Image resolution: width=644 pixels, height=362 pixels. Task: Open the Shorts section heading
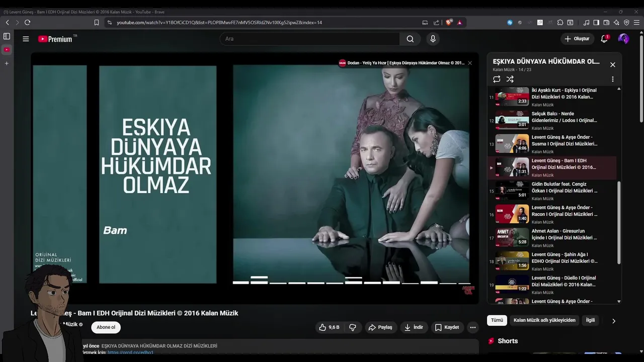click(508, 341)
